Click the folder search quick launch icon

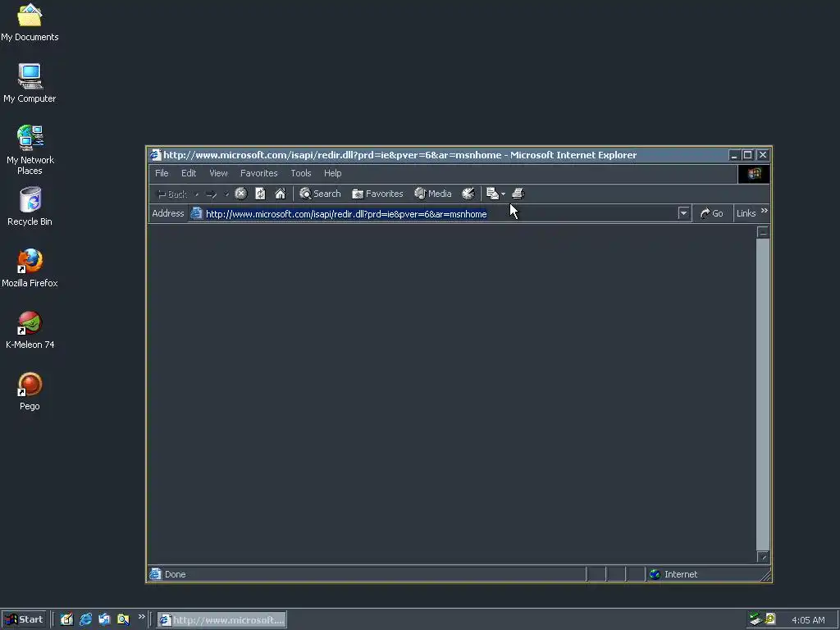123,619
